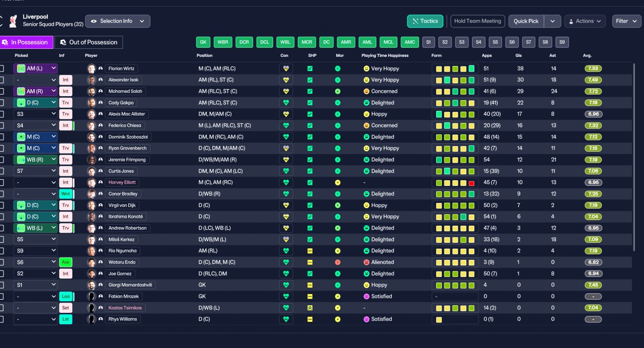
Task: Click Kostas Tsimikas's sharpness arrow icon
Action: [x=310, y=308]
